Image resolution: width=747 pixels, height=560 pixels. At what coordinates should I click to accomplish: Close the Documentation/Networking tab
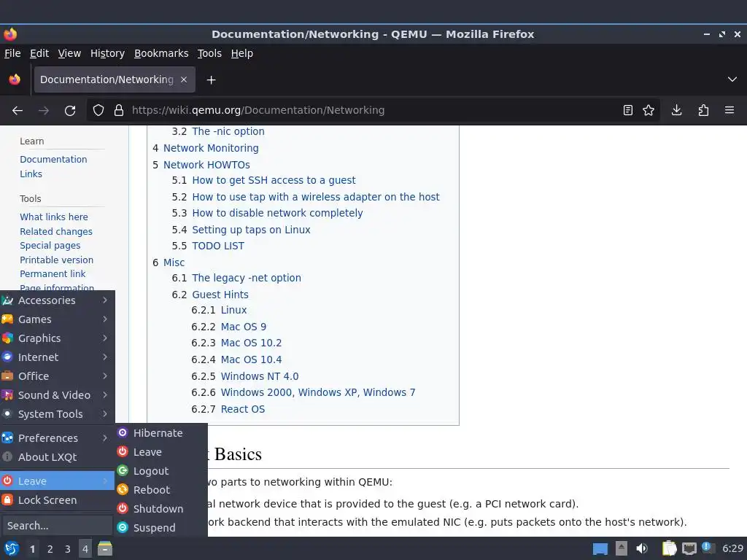(x=184, y=79)
